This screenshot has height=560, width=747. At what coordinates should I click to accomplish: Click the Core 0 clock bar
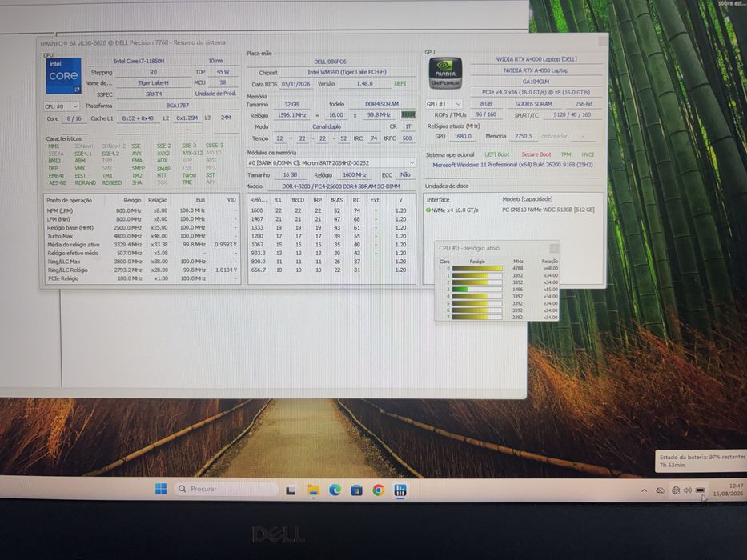click(x=477, y=269)
